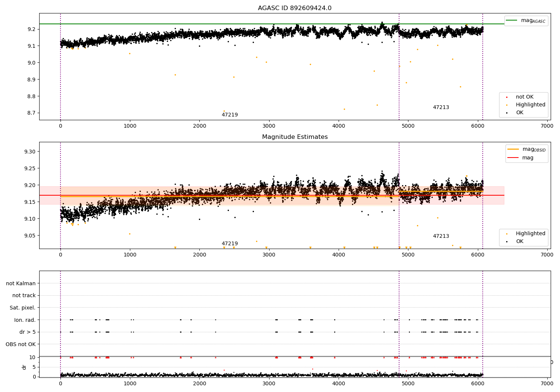Click the 1000 x-axis tick under bottom plot
This screenshot has height=392, width=560.
[130, 384]
